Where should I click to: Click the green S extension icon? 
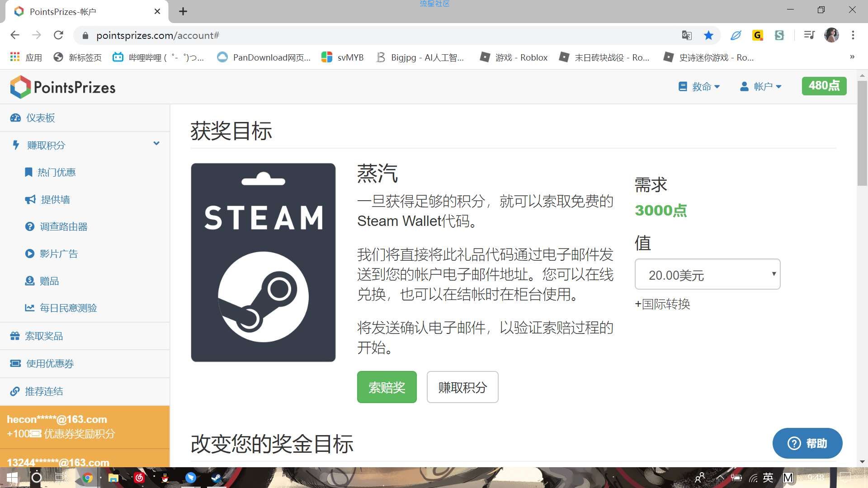tap(779, 35)
